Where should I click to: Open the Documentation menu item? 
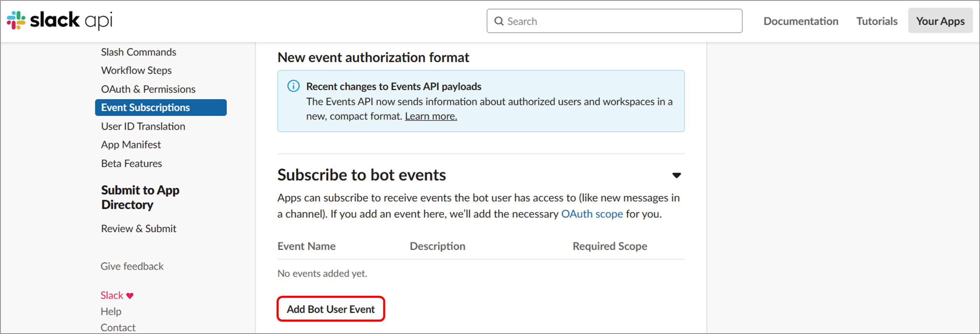[801, 21]
